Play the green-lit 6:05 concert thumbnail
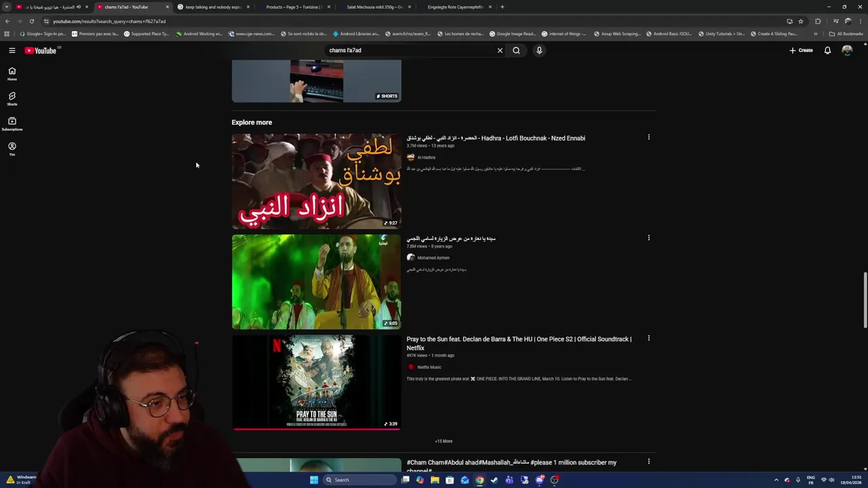Image resolution: width=868 pixels, height=488 pixels. pyautogui.click(x=316, y=281)
